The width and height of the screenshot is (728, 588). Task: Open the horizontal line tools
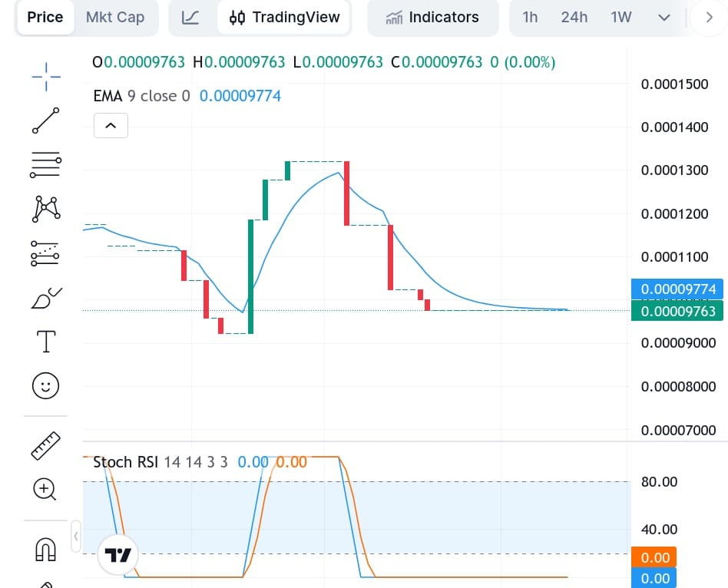[45, 165]
